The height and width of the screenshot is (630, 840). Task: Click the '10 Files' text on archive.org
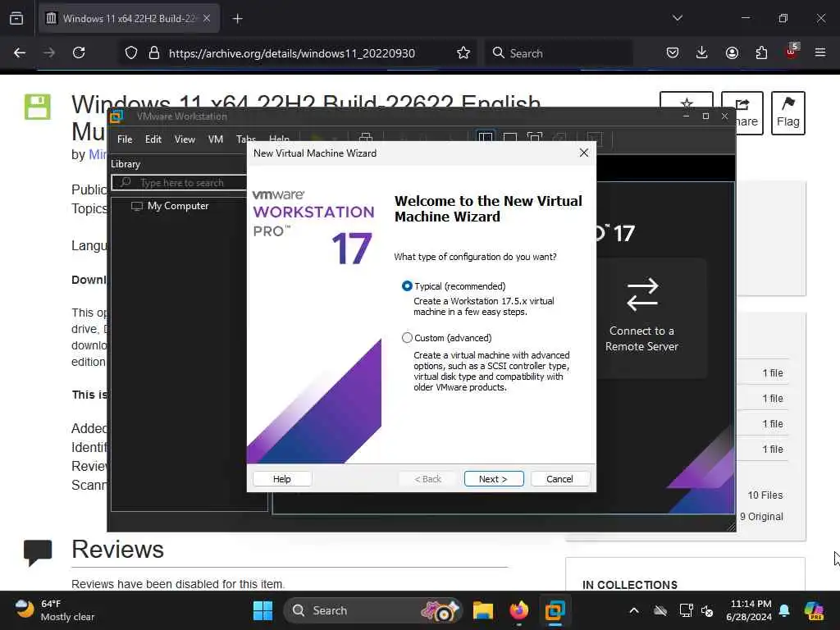tap(765, 495)
